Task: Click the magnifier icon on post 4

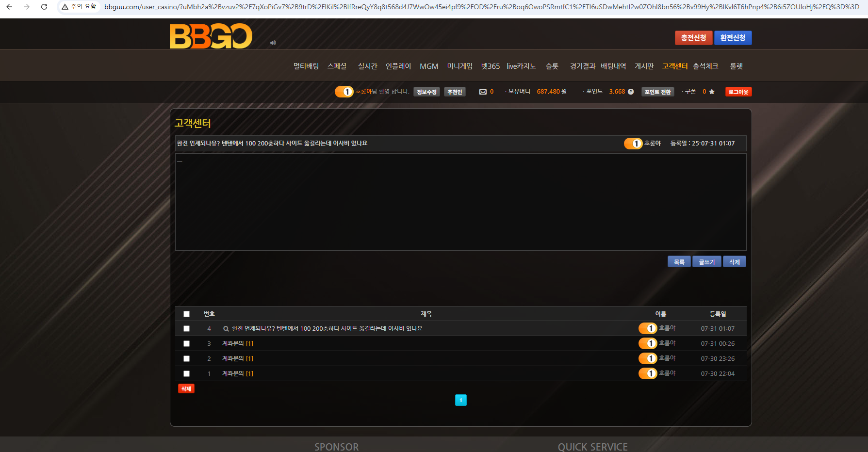Action: [x=226, y=329]
